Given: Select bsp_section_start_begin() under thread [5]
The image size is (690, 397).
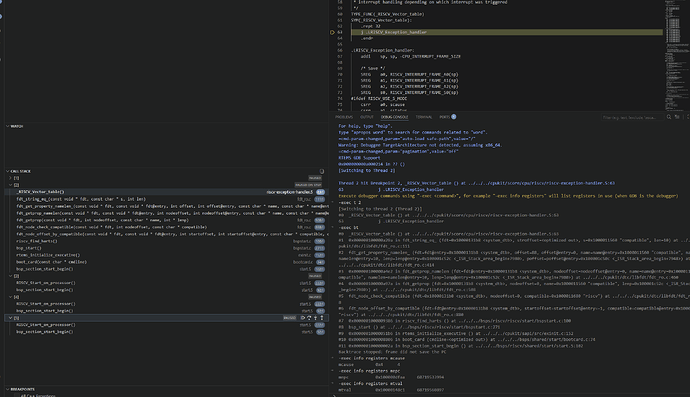Looking at the screenshot, I should pos(45,332).
